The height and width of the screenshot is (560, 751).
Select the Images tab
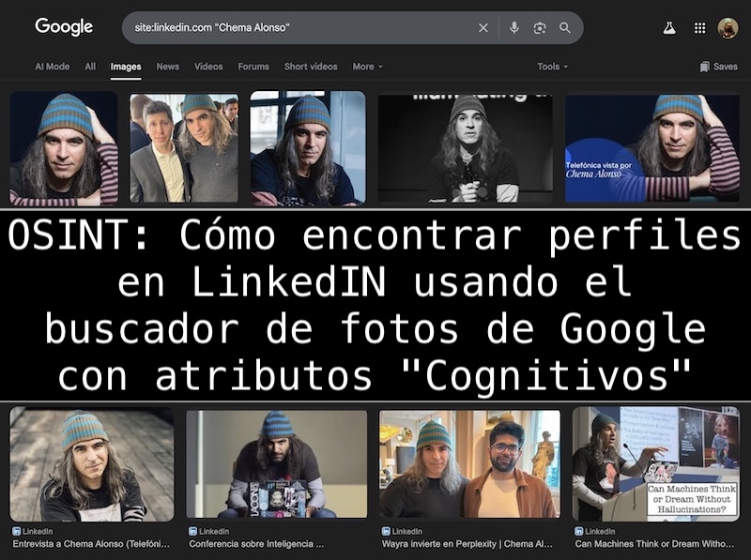click(126, 67)
